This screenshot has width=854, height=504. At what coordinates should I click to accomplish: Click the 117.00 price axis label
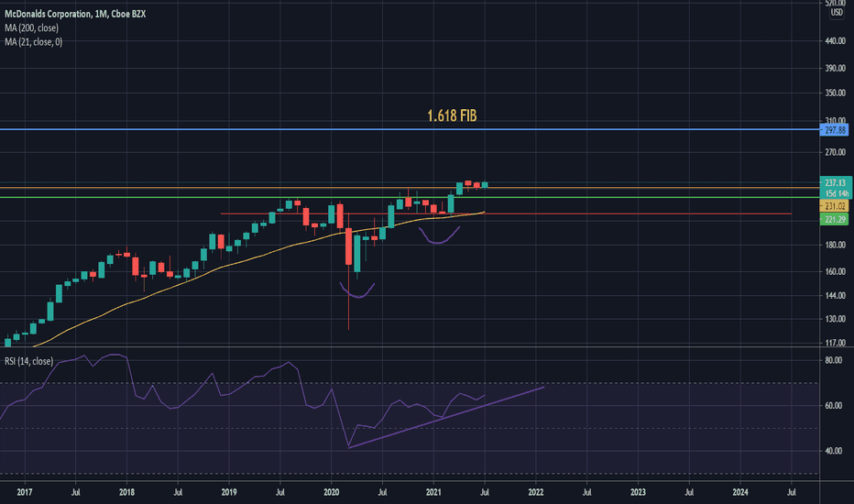pos(835,343)
